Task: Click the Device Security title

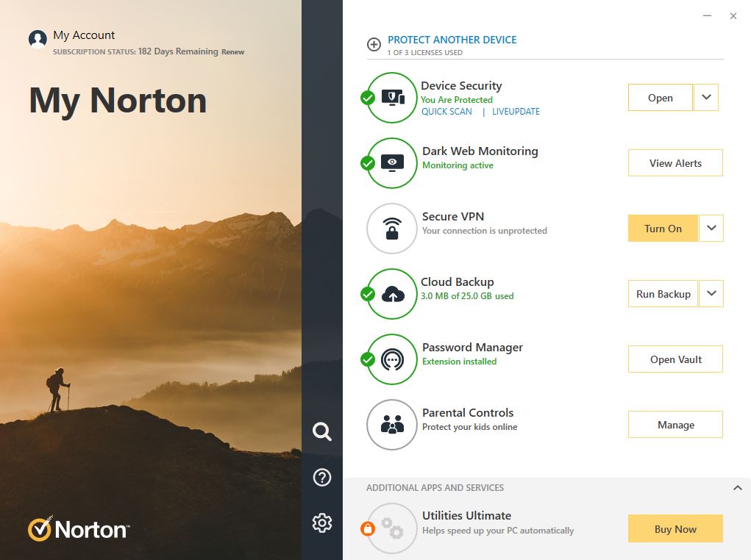Action: (x=461, y=86)
